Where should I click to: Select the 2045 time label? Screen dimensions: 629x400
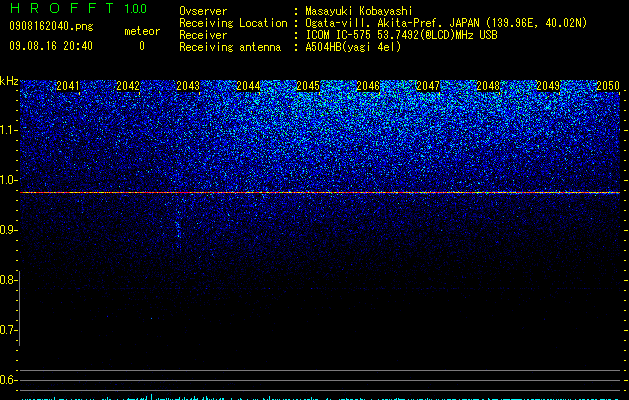tap(308, 86)
